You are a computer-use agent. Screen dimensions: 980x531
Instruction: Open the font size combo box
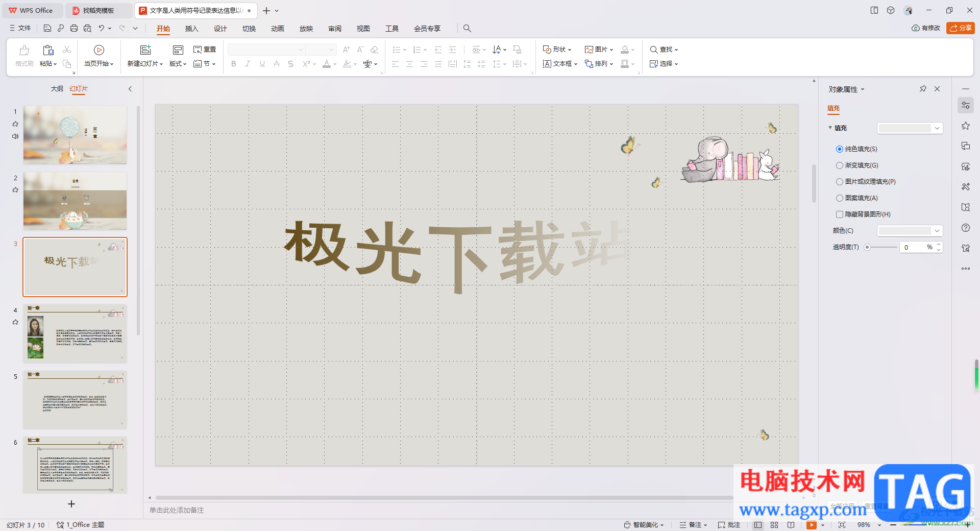pos(321,50)
